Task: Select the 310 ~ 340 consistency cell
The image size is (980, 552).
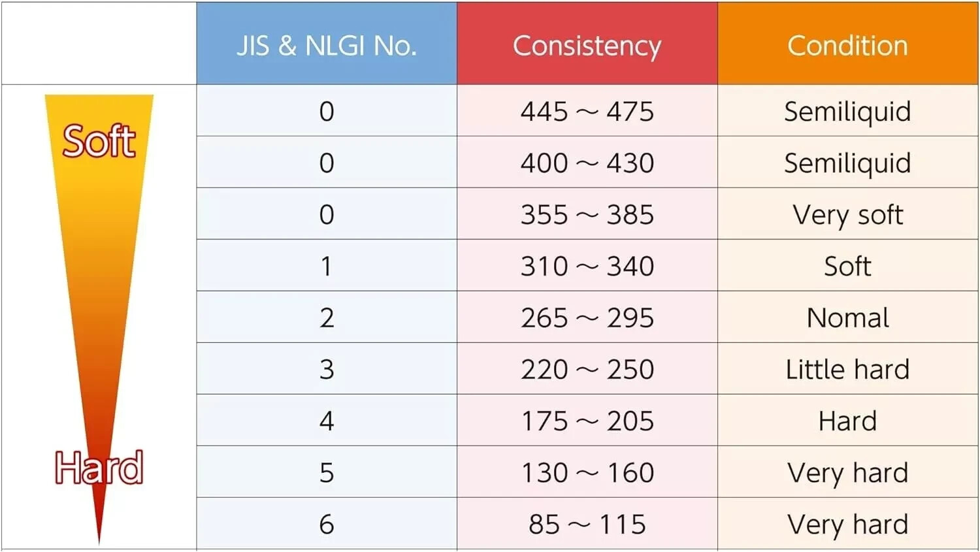Action: pos(587,266)
